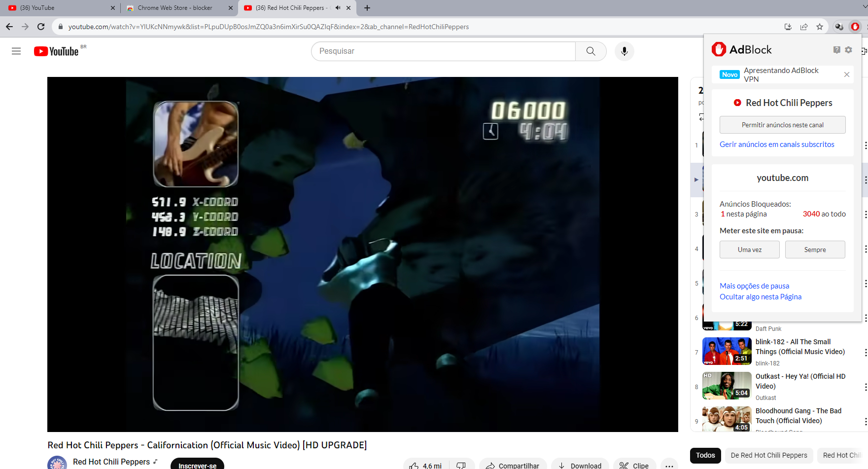Open options menu for Bloodhound Gang item
This screenshot has height=469, width=868.
point(865,421)
